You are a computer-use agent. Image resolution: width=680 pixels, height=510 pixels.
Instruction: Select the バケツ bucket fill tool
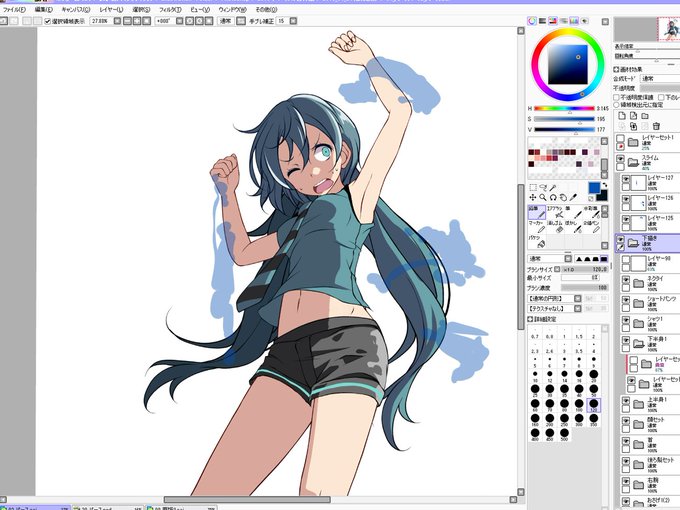tap(536, 242)
